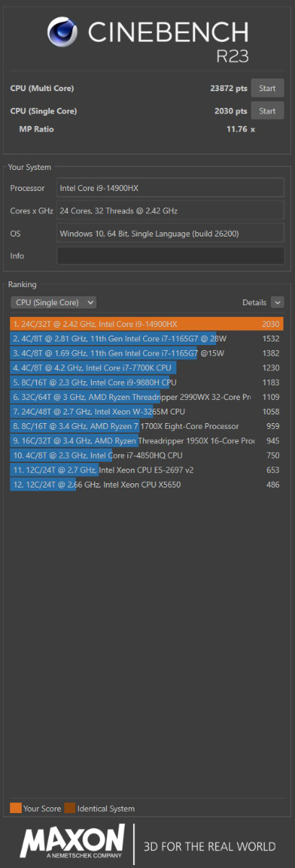Click the MP Ratio value 11.76 x
The height and width of the screenshot is (868, 295).
point(241,129)
